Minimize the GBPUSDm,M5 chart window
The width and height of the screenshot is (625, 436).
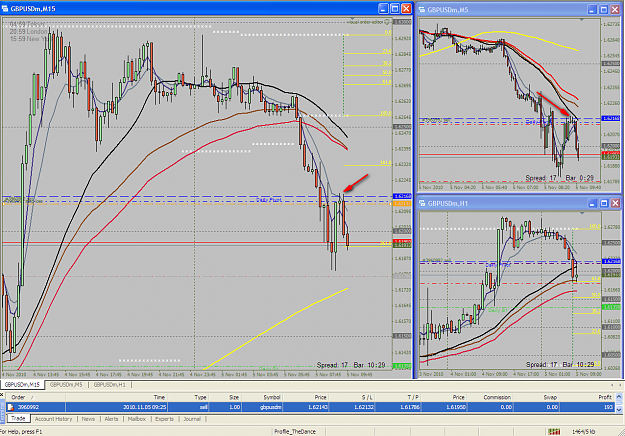coord(592,10)
